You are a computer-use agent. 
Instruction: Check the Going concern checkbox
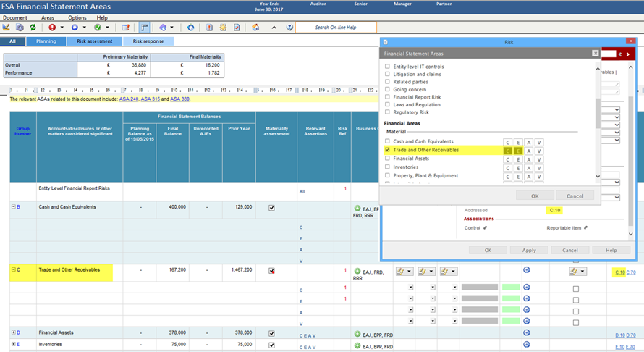(387, 89)
